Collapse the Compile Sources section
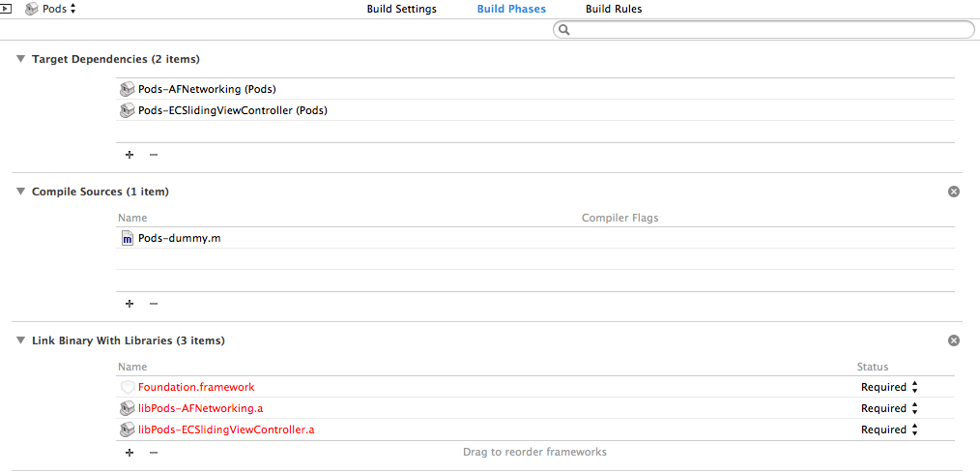Viewport: 980px width, 473px height. coord(21,192)
